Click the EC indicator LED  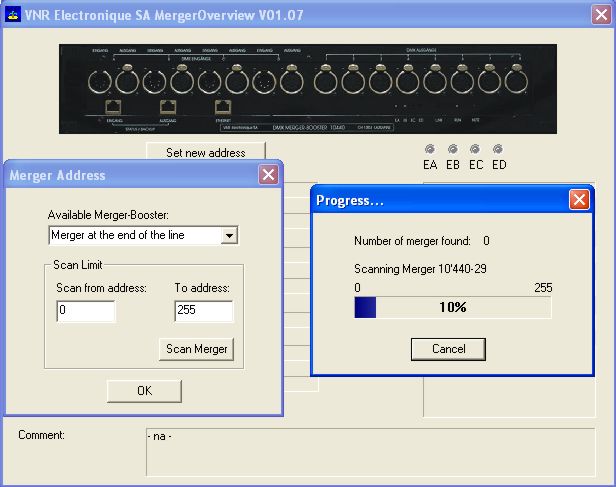tap(476, 149)
